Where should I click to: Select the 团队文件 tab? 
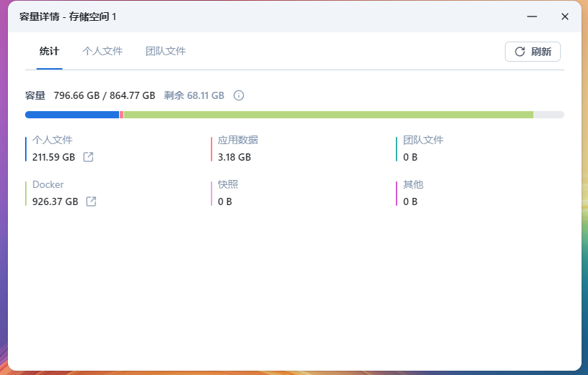pyautogui.click(x=166, y=52)
